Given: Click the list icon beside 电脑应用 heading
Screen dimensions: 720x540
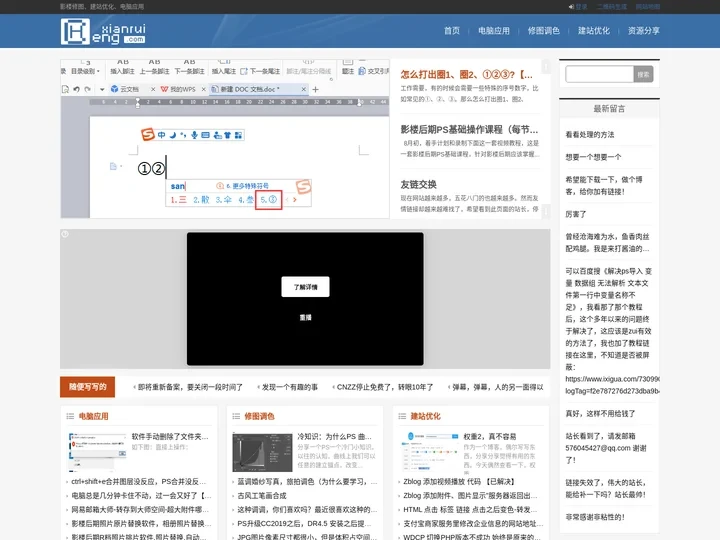Looking at the screenshot, I should coord(70,416).
